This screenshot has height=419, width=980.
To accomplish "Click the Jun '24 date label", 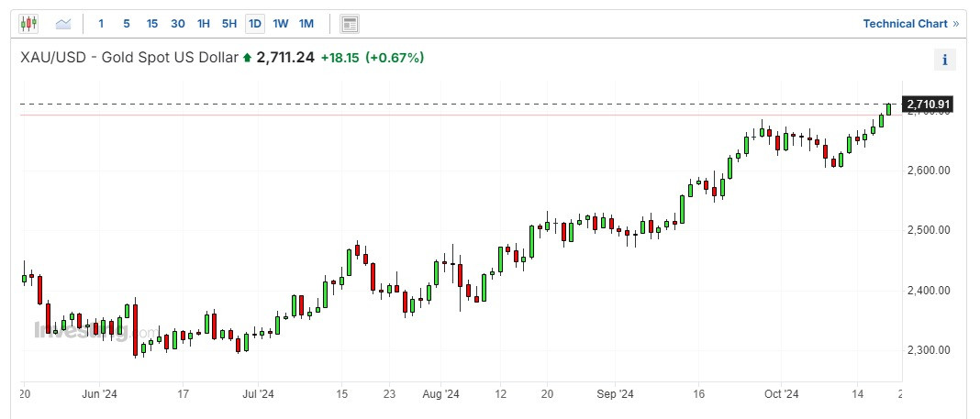I will pos(100,394).
